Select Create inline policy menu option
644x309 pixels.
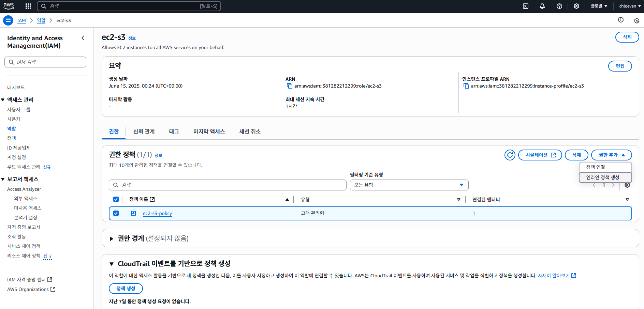tap(605, 177)
